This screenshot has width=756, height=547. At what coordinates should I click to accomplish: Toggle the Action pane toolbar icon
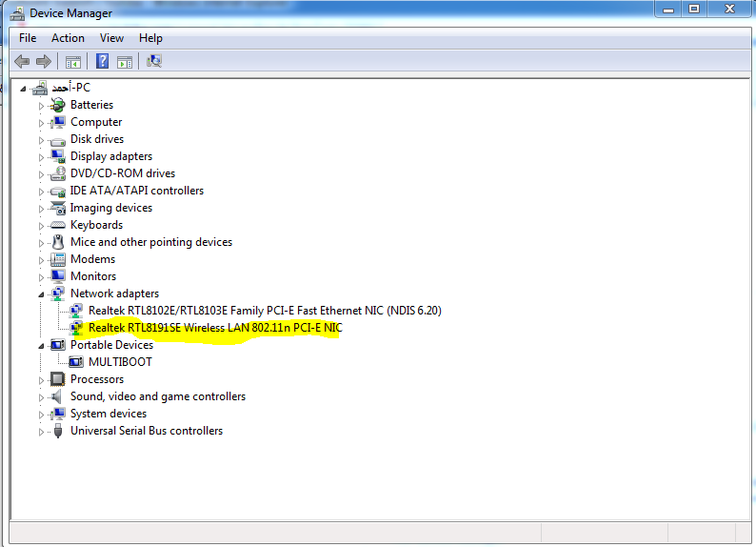(125, 62)
